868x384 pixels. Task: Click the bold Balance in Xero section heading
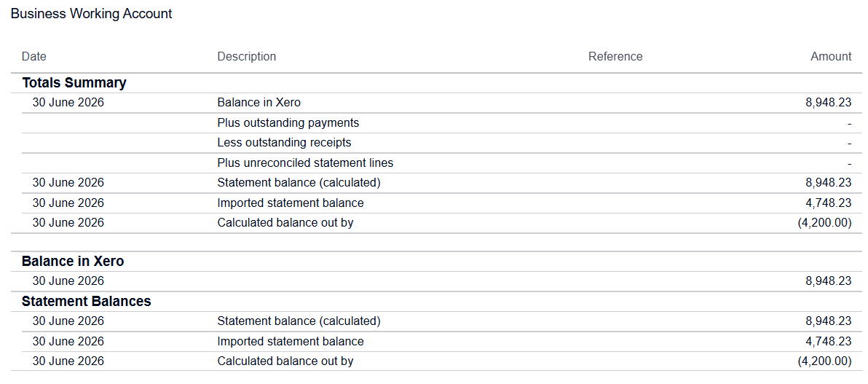coord(73,262)
